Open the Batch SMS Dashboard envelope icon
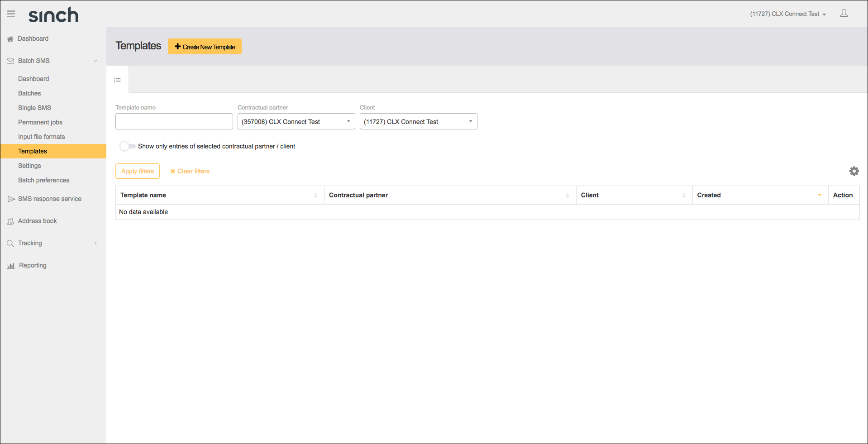Viewport: 868px width, 444px height. pyautogui.click(x=10, y=60)
